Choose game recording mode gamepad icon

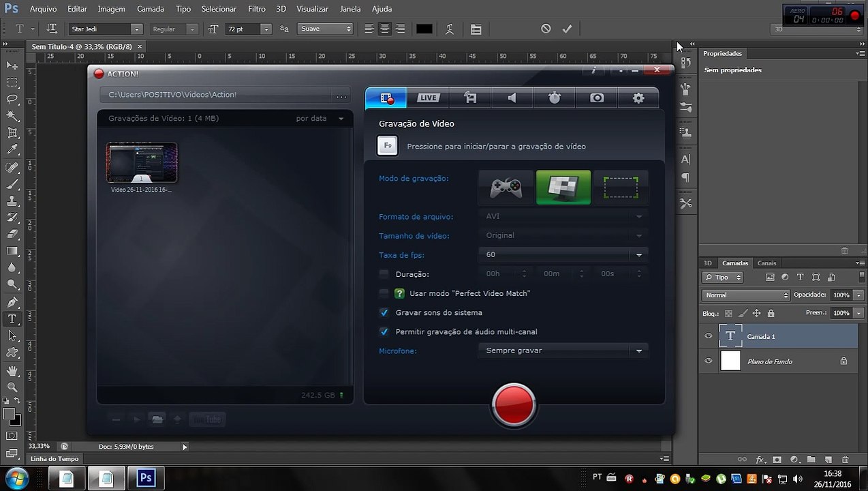coord(506,188)
